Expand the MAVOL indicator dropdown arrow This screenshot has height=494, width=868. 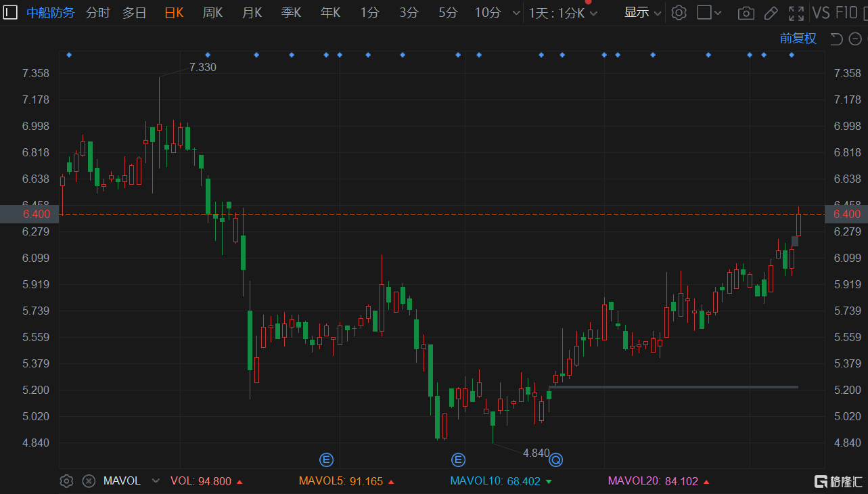click(156, 481)
